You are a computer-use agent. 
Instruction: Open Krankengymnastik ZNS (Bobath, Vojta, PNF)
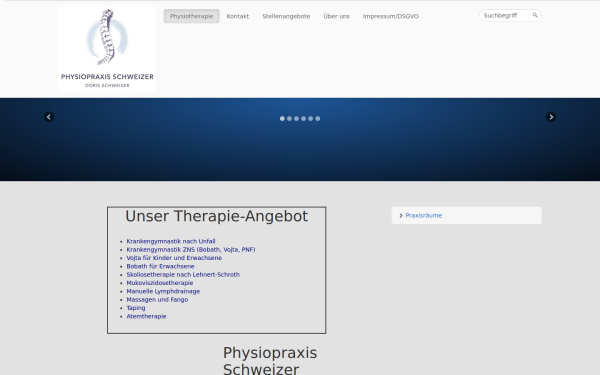tap(191, 249)
